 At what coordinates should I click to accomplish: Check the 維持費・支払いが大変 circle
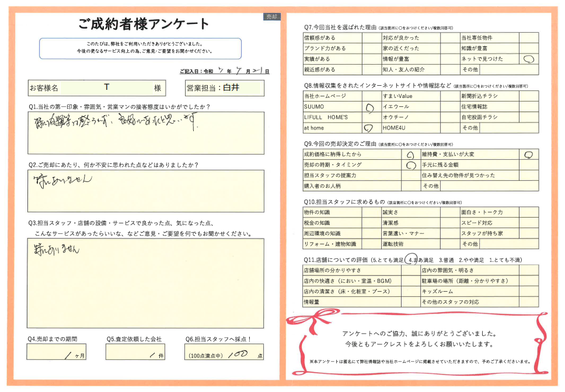pos(528,155)
